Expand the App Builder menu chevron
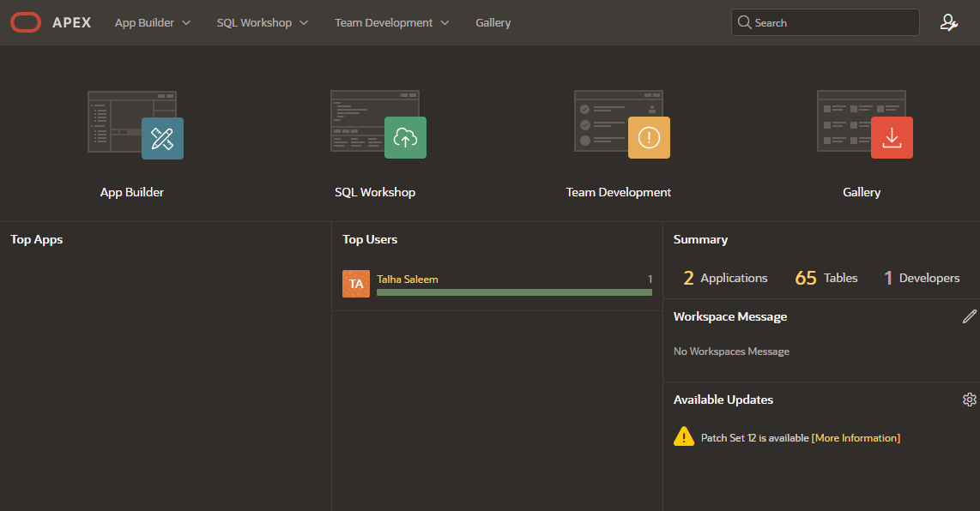The width and height of the screenshot is (980, 511). [x=186, y=23]
